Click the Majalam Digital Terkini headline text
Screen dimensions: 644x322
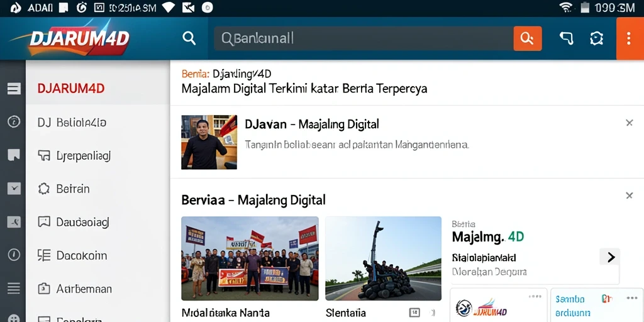304,88
